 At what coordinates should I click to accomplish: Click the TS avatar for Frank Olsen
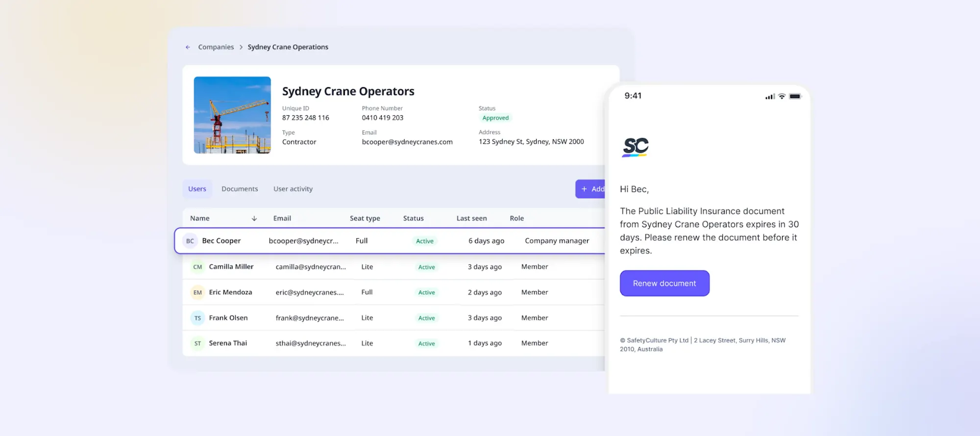click(197, 318)
